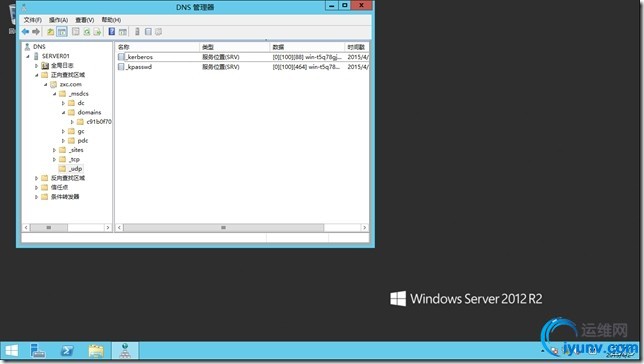Click the _kerberos 服务位置(SRV) type cell
The image size is (644, 364).
[x=221, y=57]
